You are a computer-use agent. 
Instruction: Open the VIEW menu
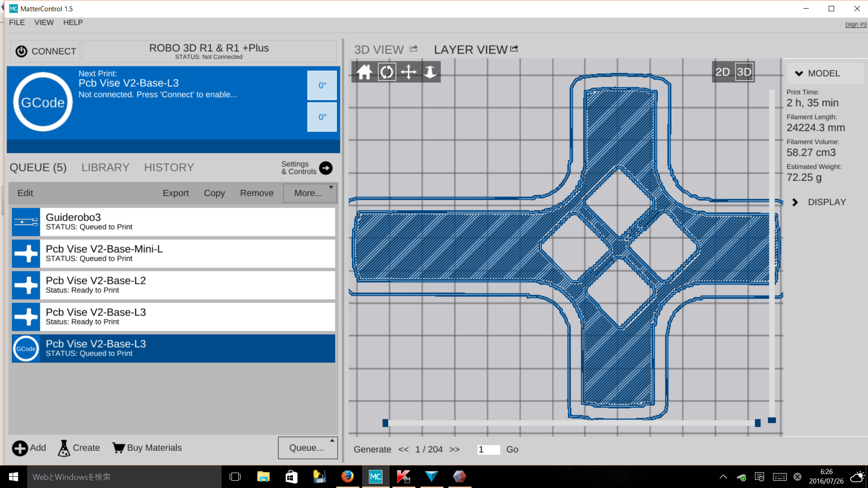click(44, 23)
